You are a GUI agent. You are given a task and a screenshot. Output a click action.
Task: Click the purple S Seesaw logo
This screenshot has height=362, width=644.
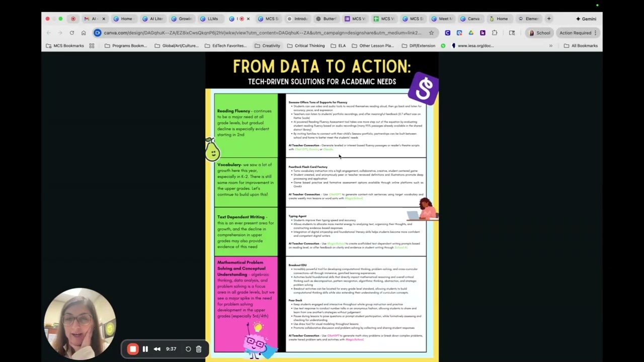click(424, 89)
